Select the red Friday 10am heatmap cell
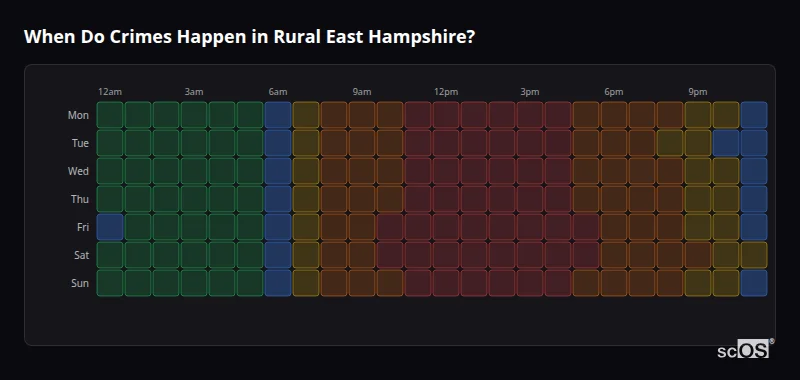Screen dimensions: 800x380 pos(390,227)
